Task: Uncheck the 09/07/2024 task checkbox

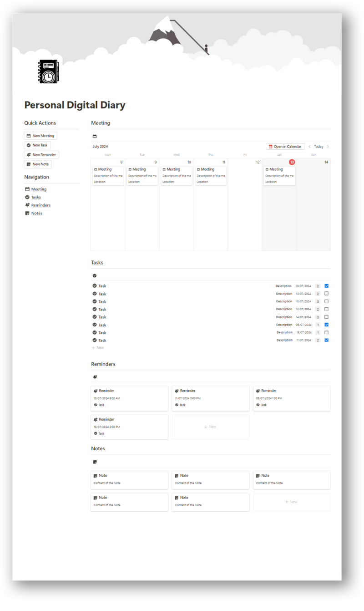Action: click(326, 286)
